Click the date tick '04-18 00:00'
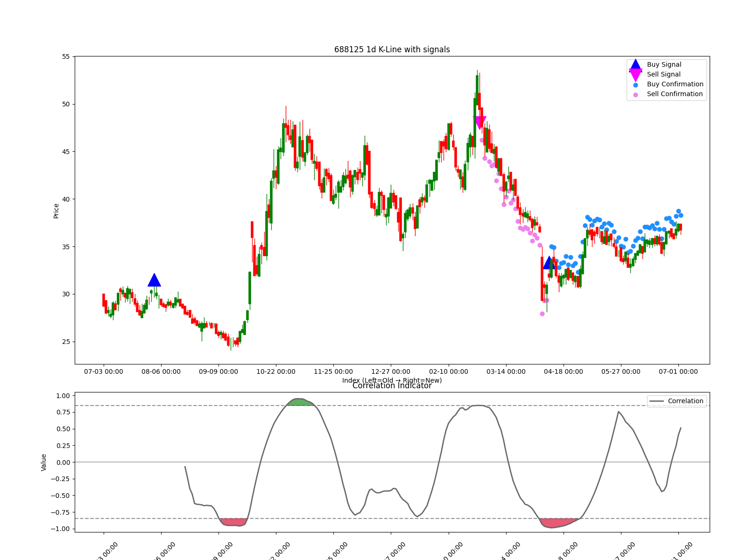 (x=564, y=372)
